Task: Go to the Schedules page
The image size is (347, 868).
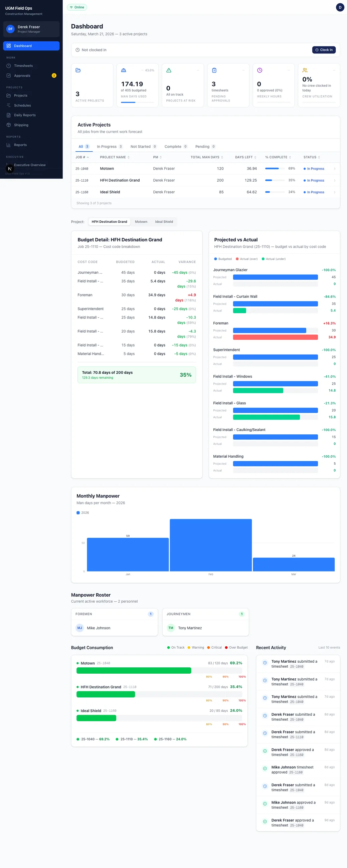Action: point(31,105)
